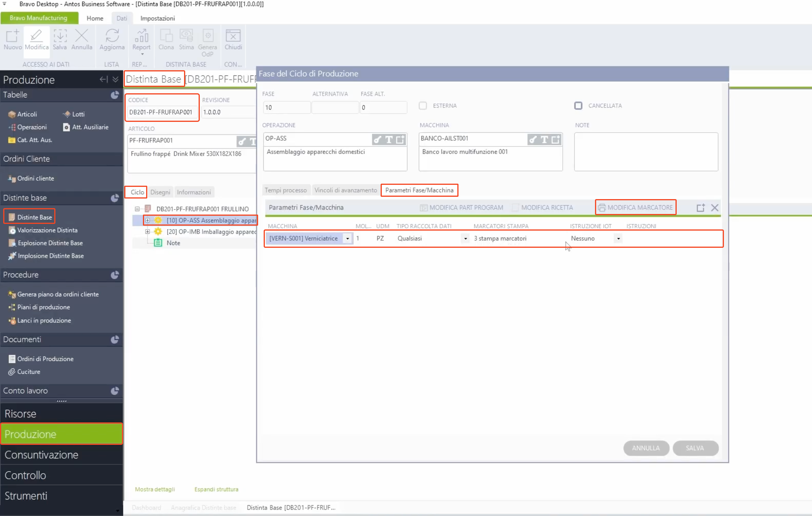
Task: Click the MODIFICA PART PROGRAM button
Action: tap(461, 208)
